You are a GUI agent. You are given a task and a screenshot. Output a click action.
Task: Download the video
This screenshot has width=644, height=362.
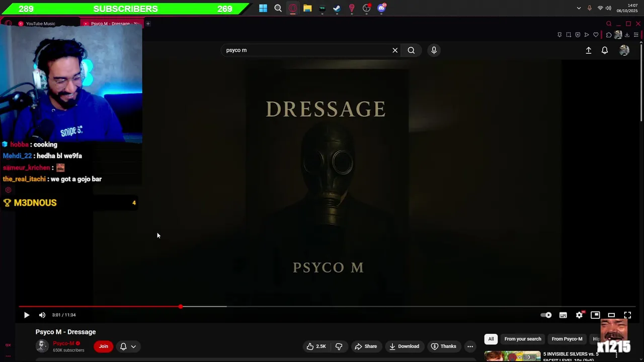pos(404,346)
